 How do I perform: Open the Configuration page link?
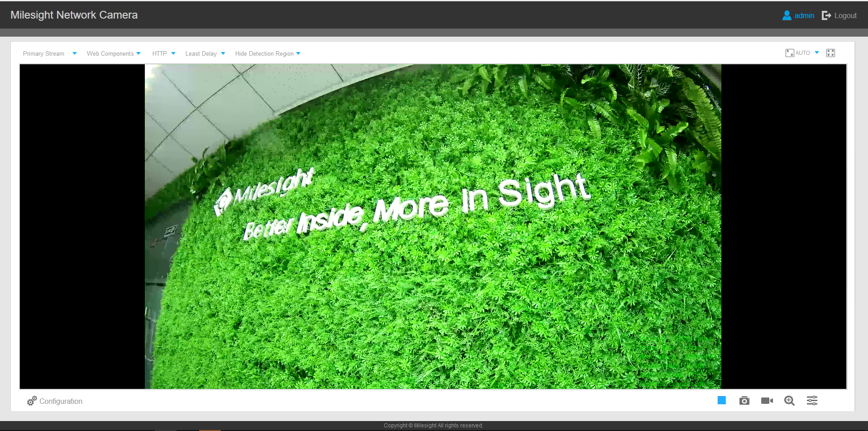click(x=61, y=401)
